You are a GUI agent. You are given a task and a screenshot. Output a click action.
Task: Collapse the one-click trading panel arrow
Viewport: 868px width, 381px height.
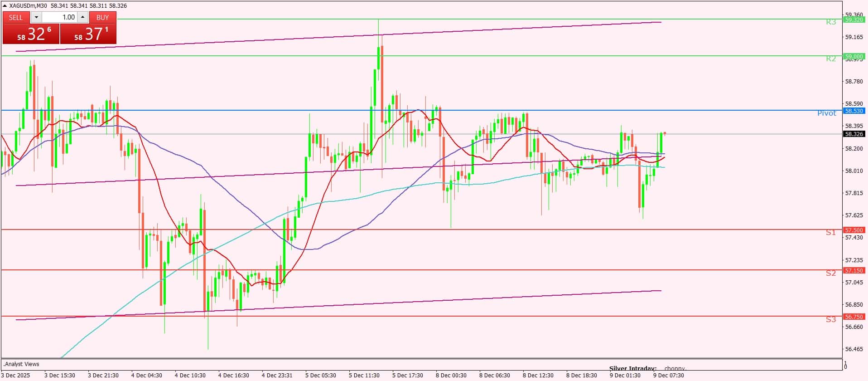[5, 6]
